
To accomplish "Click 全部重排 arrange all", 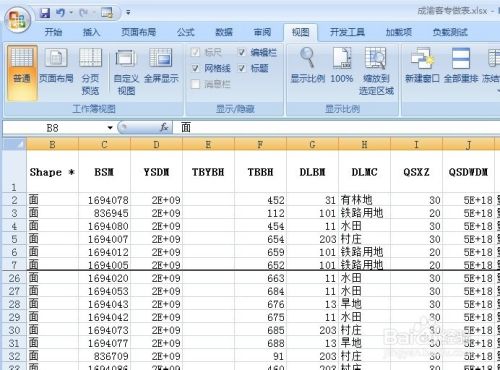I will pos(461,66).
